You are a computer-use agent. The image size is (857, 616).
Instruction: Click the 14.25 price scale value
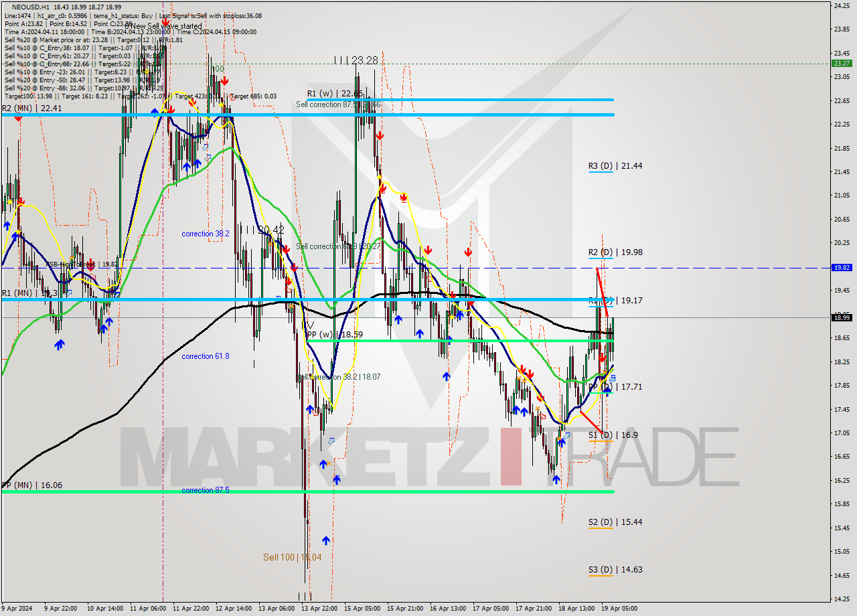841,599
